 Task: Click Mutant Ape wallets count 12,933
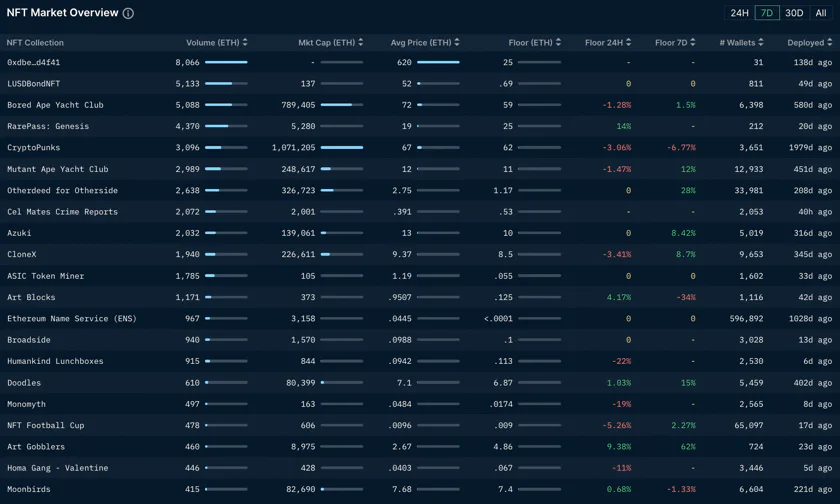pyautogui.click(x=749, y=169)
